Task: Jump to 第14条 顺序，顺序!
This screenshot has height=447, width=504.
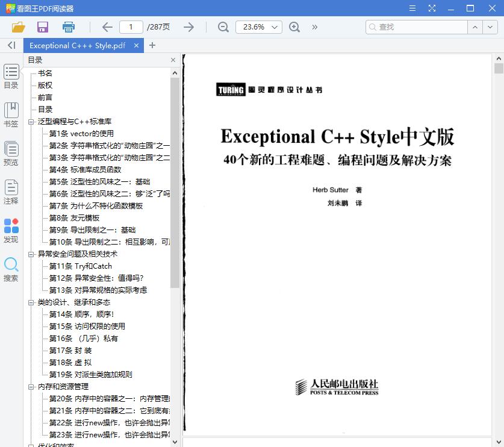Action: click(81, 314)
